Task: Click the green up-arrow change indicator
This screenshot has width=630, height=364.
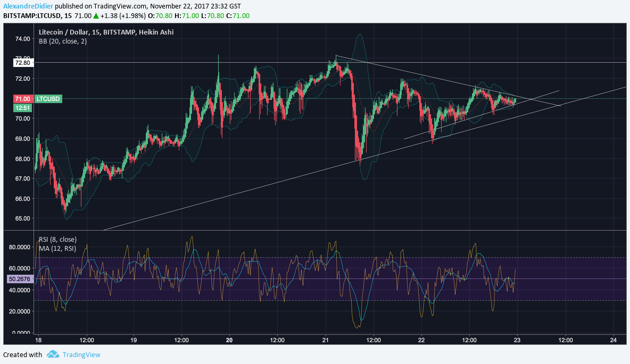Action: point(96,15)
